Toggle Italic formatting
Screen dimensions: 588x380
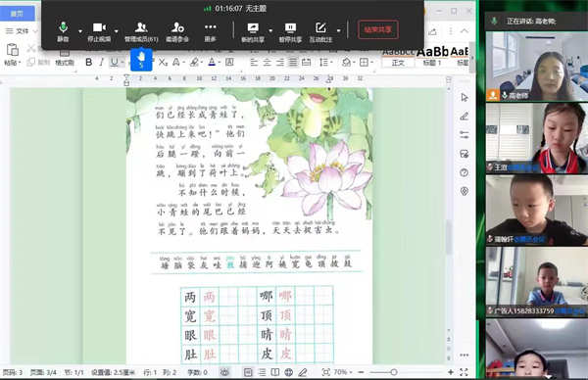[x=101, y=63]
